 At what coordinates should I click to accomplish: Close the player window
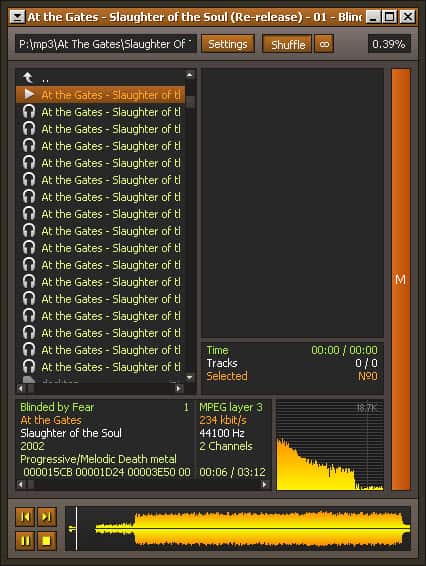pos(408,17)
